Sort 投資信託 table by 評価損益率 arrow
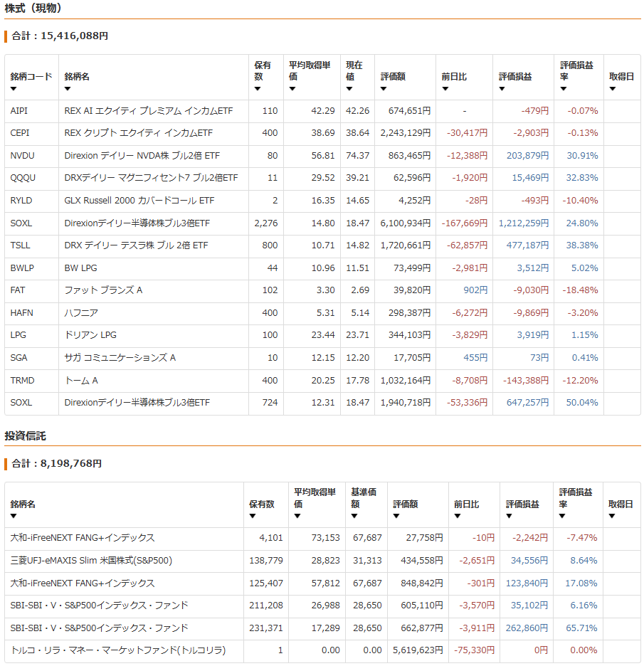Viewport: 644px width, 666px height. click(x=562, y=516)
